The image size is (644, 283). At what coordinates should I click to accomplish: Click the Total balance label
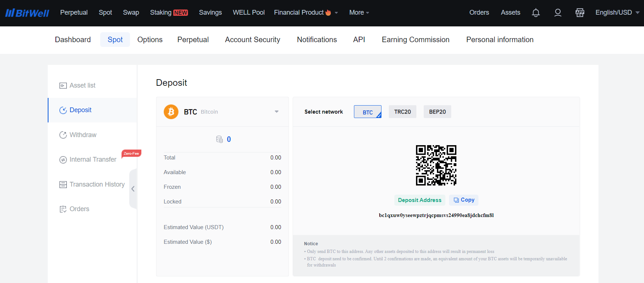[169, 158]
